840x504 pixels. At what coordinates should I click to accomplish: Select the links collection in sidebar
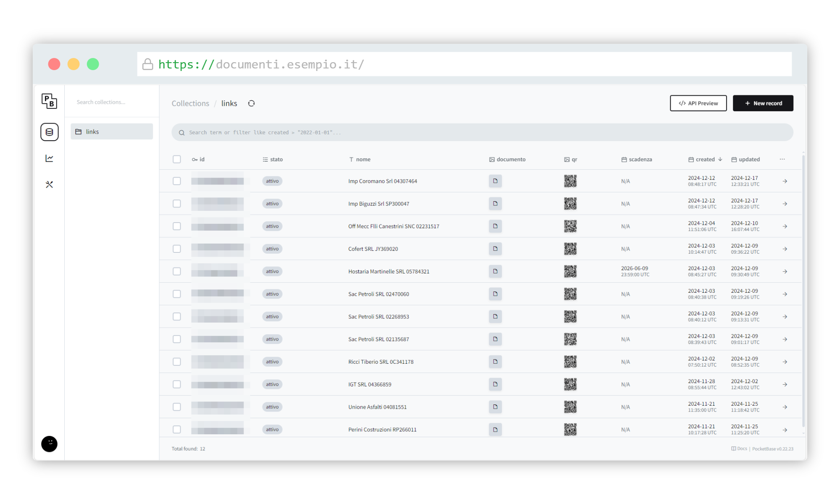[x=112, y=131]
